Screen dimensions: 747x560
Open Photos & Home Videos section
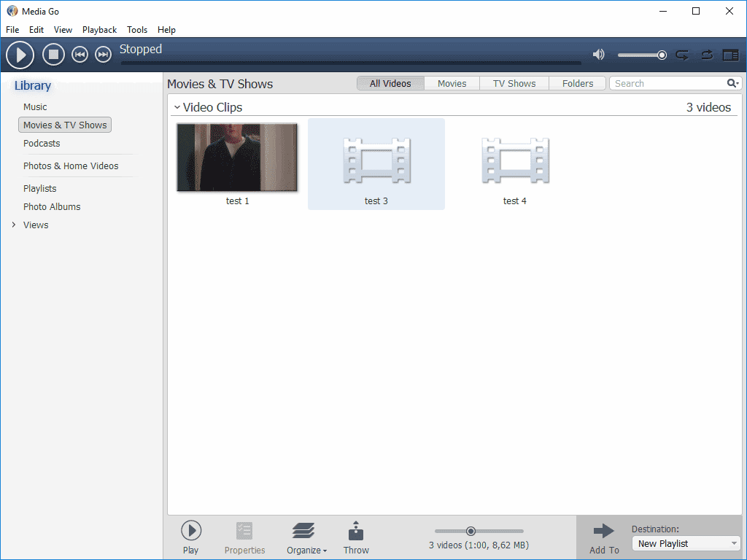tap(71, 166)
